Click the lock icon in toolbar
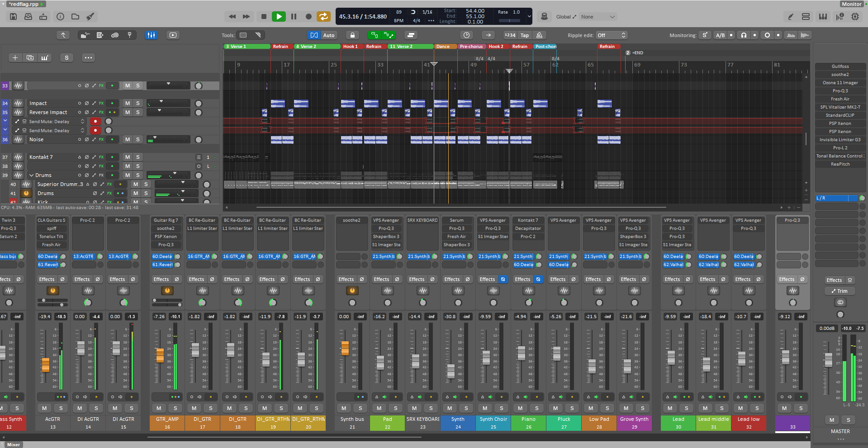Screen dimensions: 868x448 352,35
